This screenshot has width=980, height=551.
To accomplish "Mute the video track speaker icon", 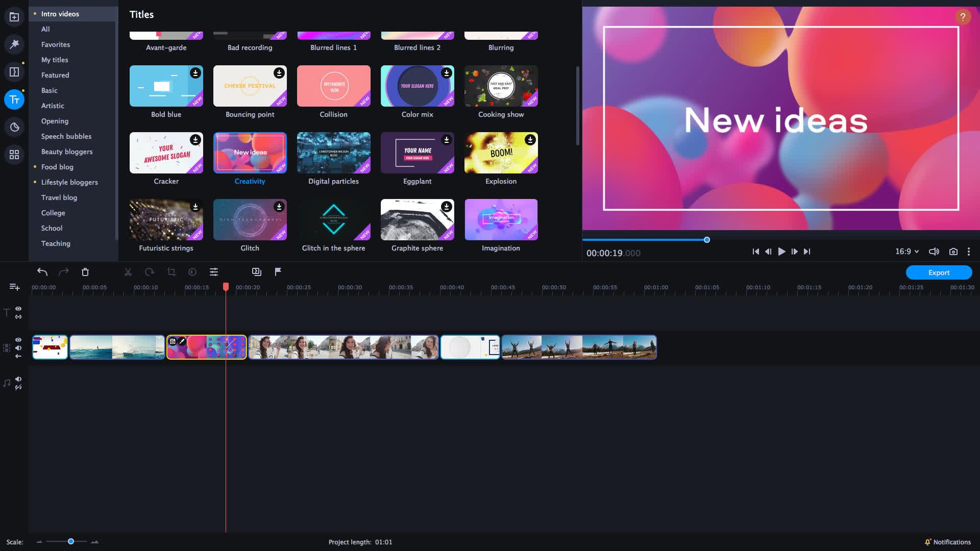I will click(18, 348).
